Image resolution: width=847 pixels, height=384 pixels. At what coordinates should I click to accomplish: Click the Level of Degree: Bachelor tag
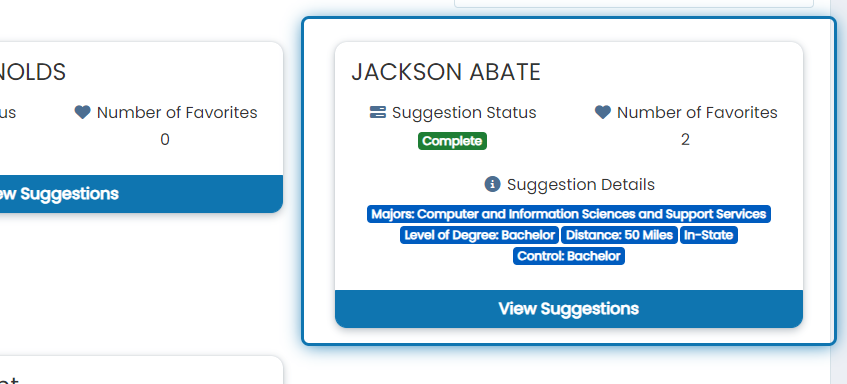click(480, 235)
